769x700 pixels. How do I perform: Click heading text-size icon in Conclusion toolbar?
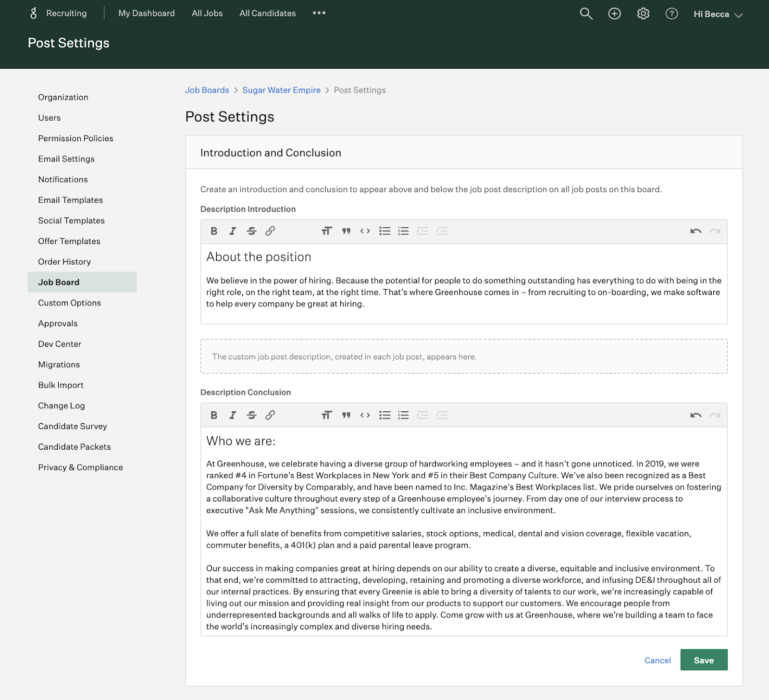click(327, 415)
